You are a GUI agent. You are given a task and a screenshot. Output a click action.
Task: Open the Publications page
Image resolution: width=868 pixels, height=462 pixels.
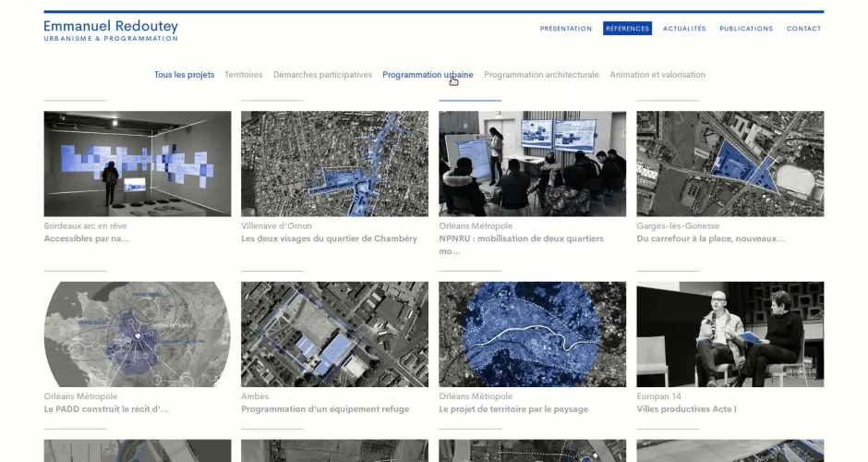pos(746,29)
